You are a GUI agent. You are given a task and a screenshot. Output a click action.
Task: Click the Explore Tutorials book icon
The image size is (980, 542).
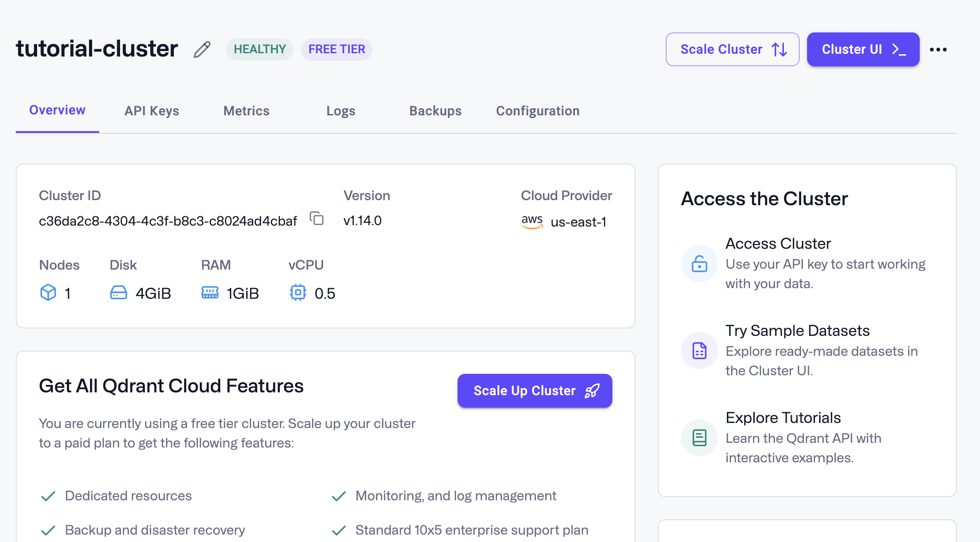699,437
